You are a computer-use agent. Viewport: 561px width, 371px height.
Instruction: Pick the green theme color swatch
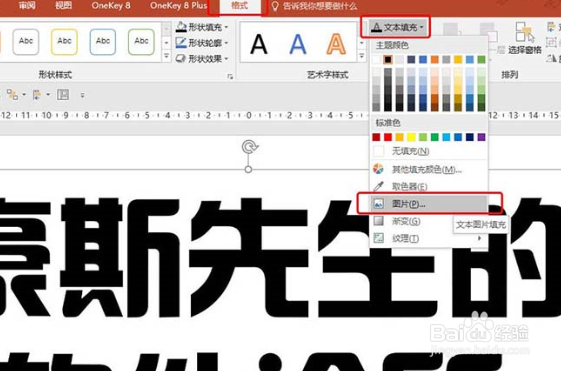(482, 59)
